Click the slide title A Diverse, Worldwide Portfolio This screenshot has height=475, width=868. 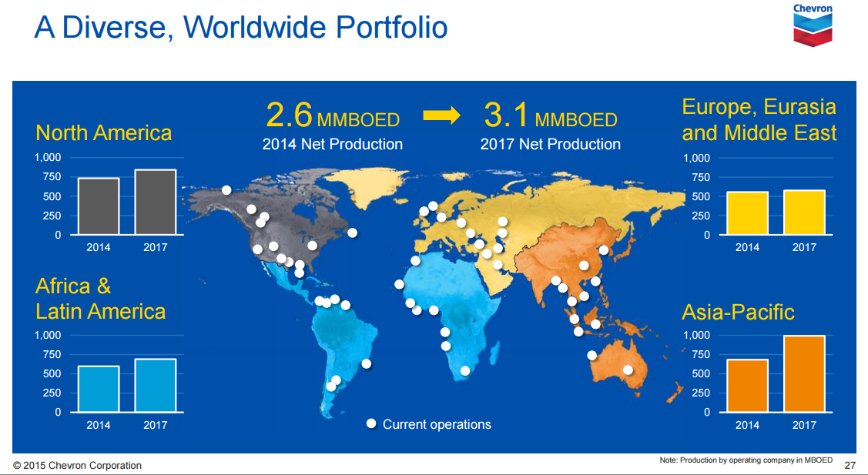pos(241,27)
